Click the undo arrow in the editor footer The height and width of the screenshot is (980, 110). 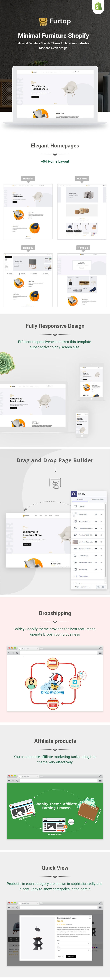pyautogui.click(x=99, y=587)
